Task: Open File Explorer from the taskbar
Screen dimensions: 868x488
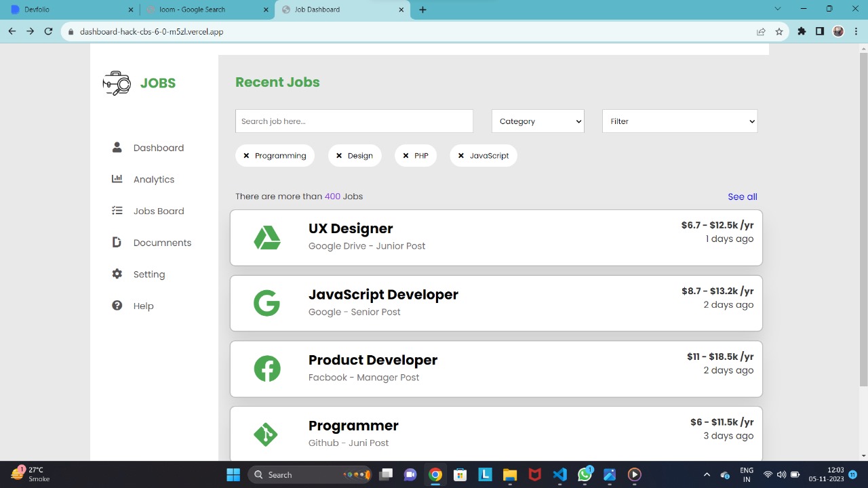Action: (x=510, y=474)
